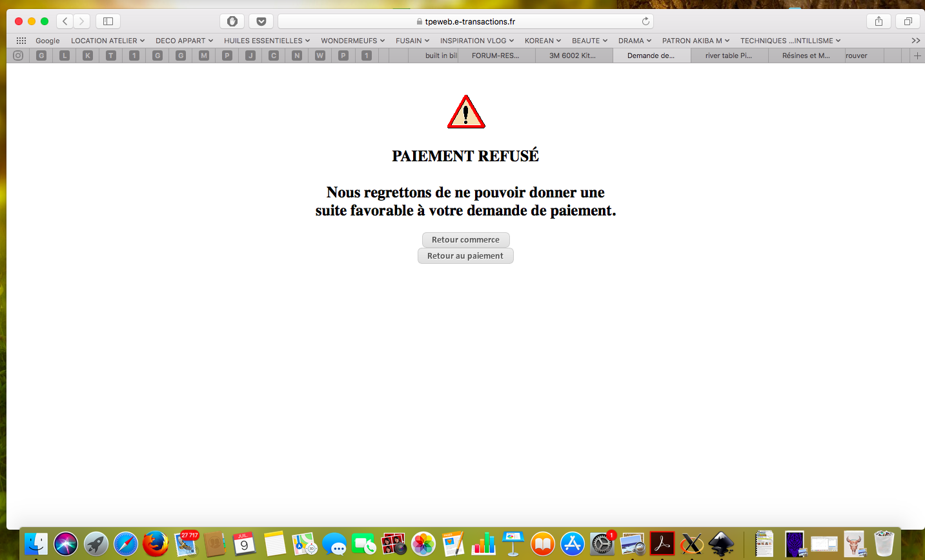Screen dimensions: 925x560
Task: Switch to the FORUM-RES... tab
Action: click(x=496, y=55)
